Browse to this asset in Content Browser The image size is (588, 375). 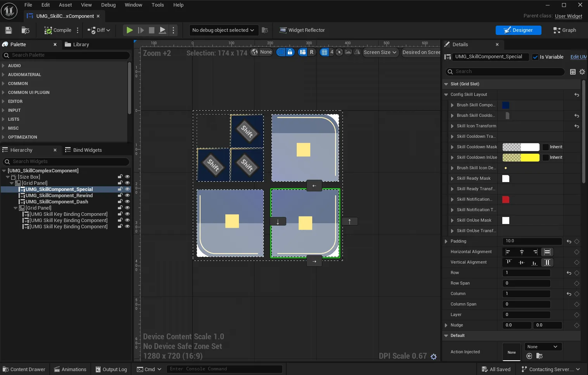(x=25, y=30)
